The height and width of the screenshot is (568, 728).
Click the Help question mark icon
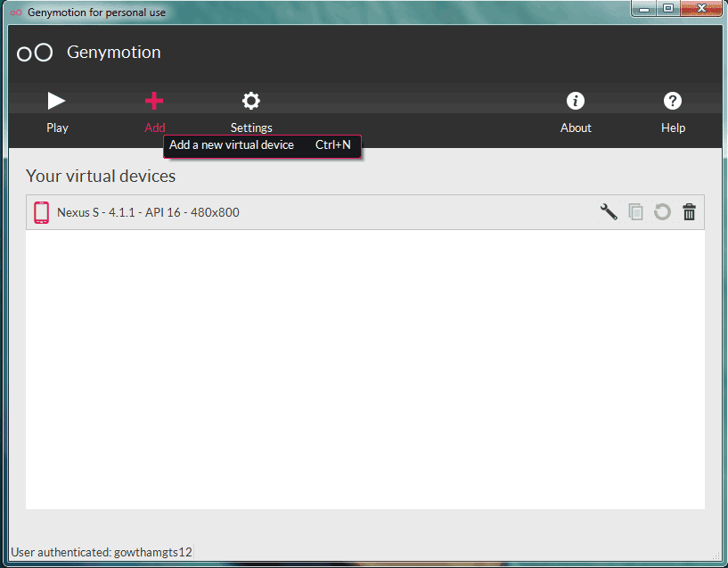(672, 101)
